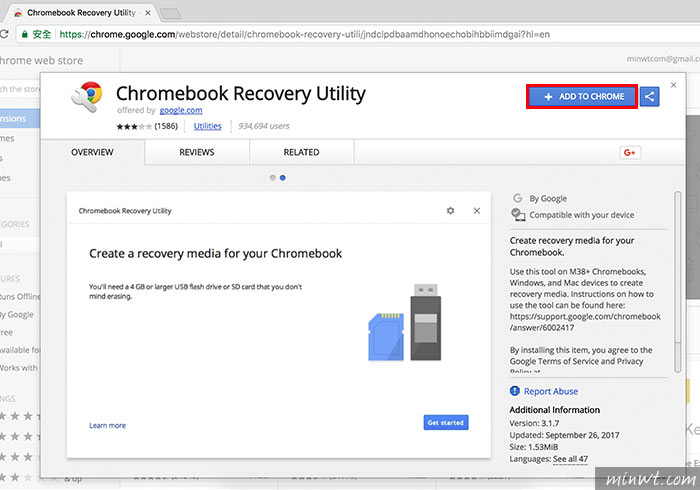Click the X icon in the preview screenshot
Screen dimensions: 700x490
[x=477, y=211]
